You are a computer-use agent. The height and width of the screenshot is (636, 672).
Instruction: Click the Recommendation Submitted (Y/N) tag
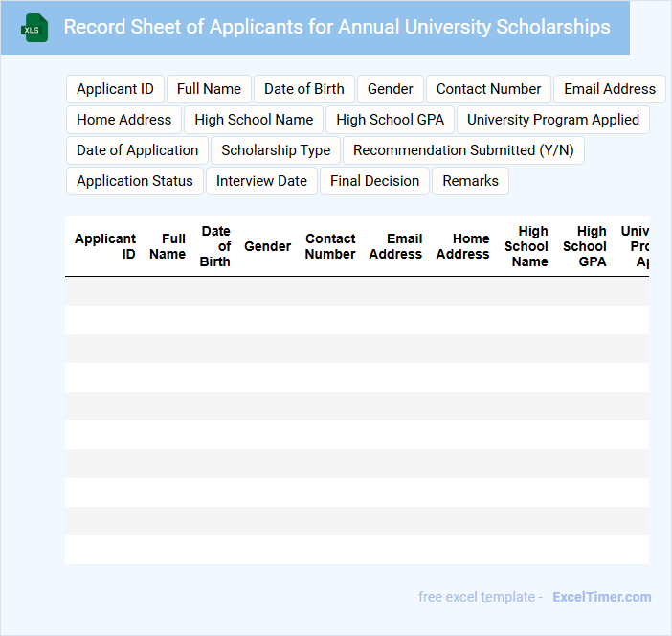463,150
